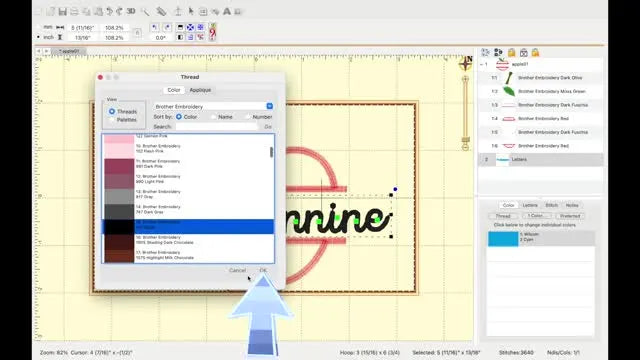Click the first lock icon in object panel

[511, 53]
